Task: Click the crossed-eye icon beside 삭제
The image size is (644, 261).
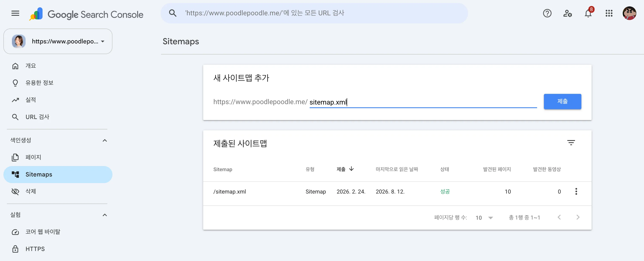Action: 15,192
